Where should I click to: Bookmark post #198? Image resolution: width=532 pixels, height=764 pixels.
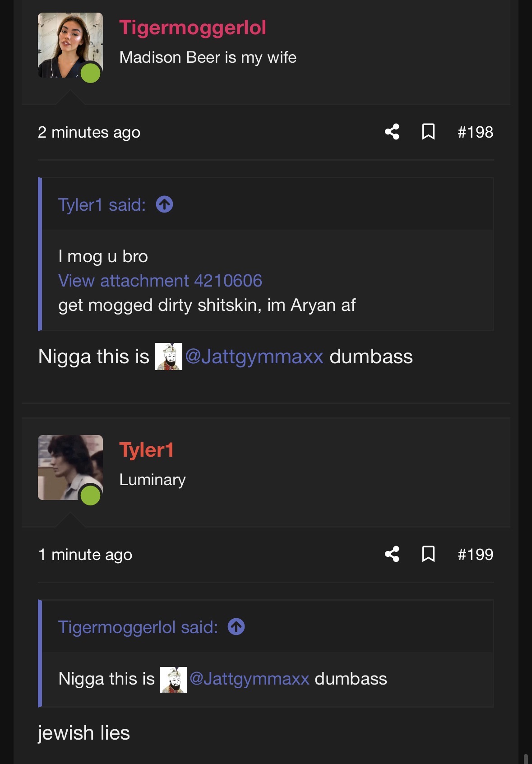click(428, 132)
